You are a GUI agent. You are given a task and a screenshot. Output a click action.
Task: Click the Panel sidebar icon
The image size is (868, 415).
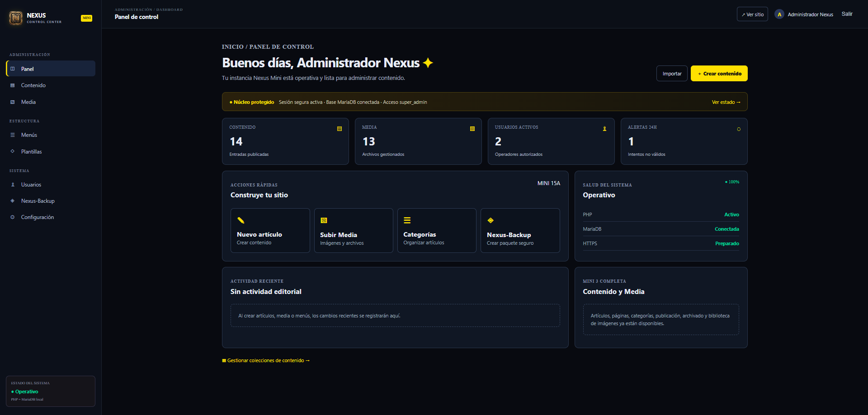[13, 69]
